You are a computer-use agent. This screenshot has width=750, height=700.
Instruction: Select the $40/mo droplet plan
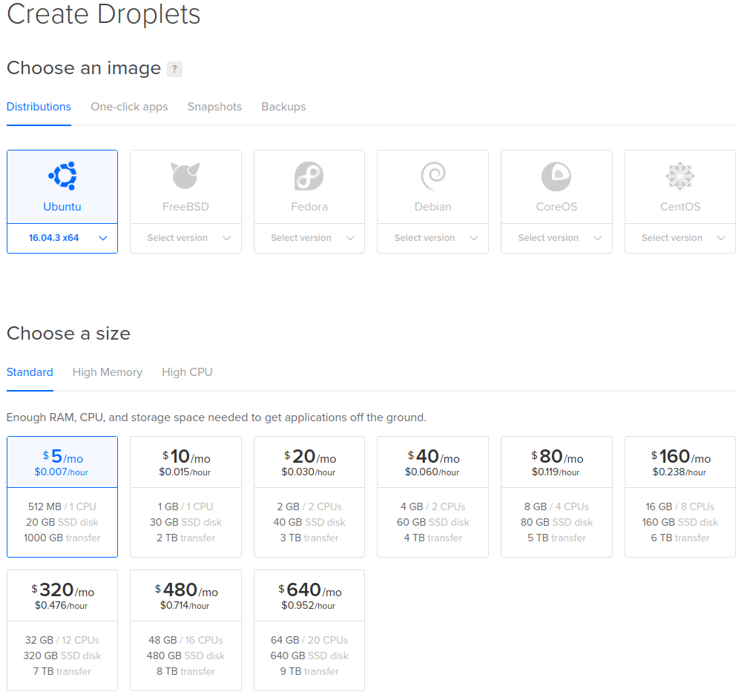pos(433,496)
